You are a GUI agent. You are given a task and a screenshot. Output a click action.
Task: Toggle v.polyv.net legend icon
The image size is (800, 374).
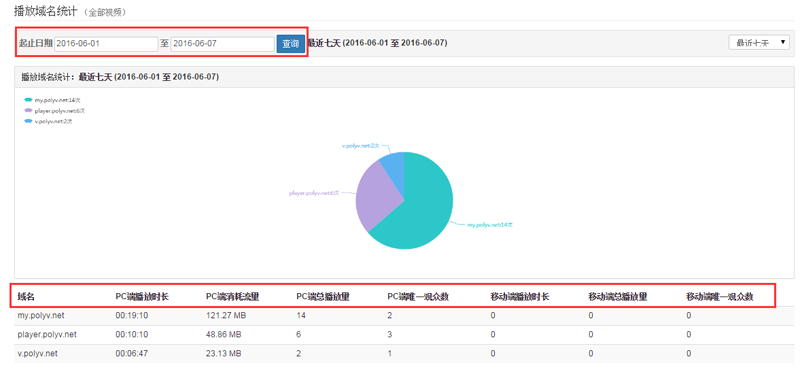(29, 121)
